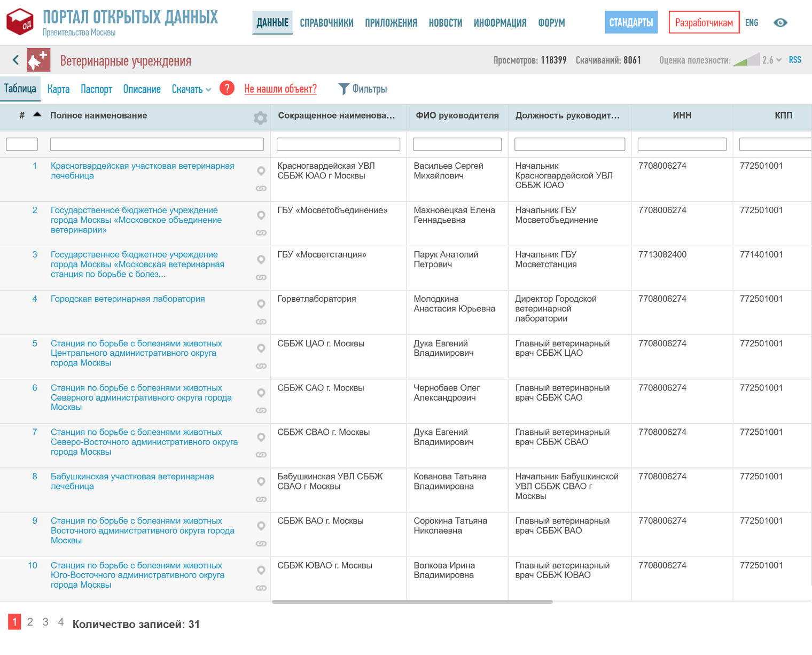812x655 pixels.
Task: Click map pin for row 3 Мосветстанция
Action: 261,260
